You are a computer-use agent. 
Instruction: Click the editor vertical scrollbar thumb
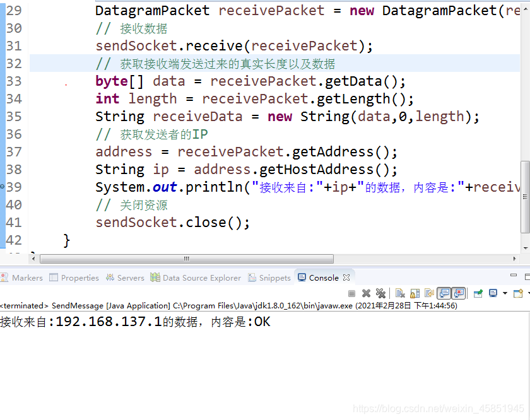coord(525,197)
